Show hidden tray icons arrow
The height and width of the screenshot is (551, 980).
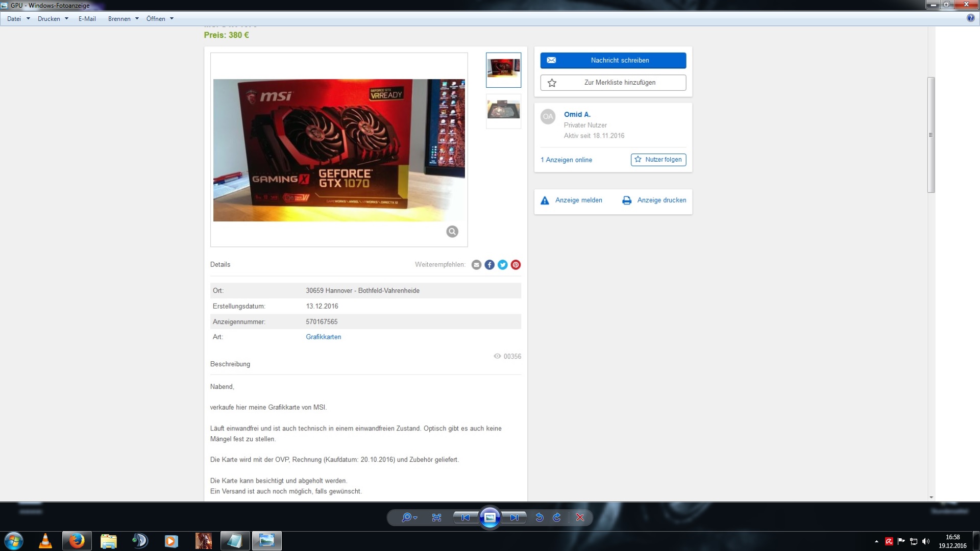[876, 541]
